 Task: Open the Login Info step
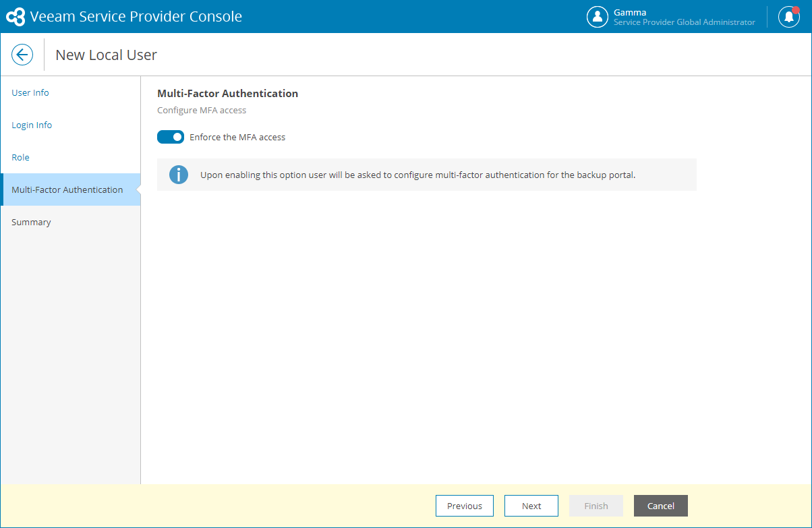[x=71, y=125]
